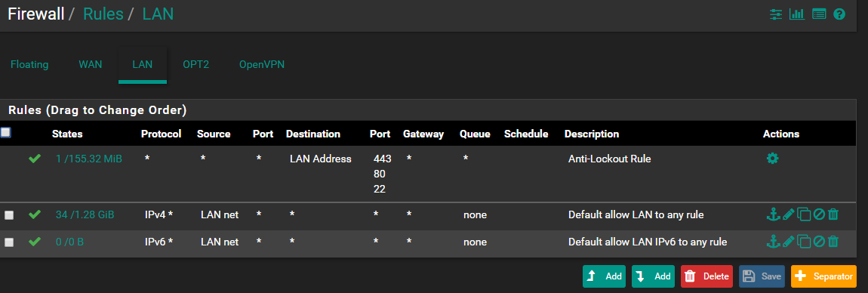This screenshot has height=293, width=868.
Task: Open the firewall log list icon
Action: point(819,14)
